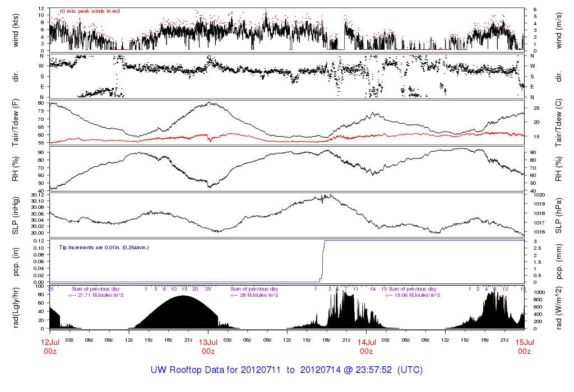
Task: Click the blue precipitation step rise line
Action: click(322, 262)
